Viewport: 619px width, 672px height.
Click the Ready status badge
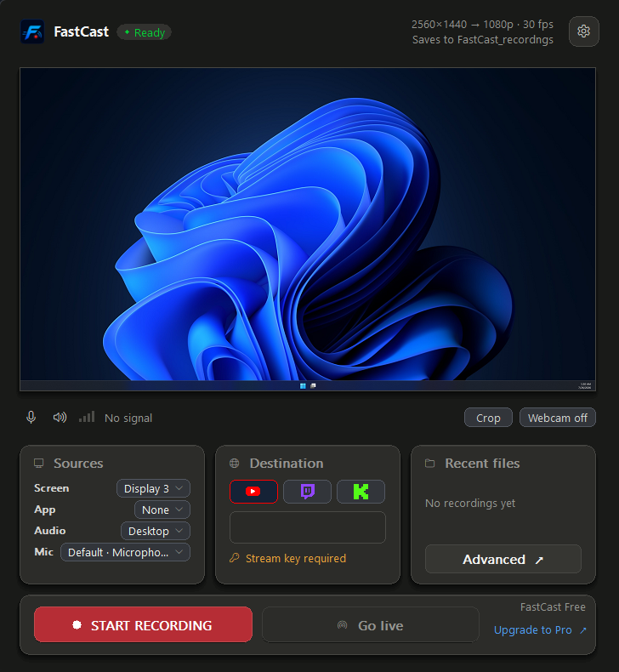click(145, 32)
